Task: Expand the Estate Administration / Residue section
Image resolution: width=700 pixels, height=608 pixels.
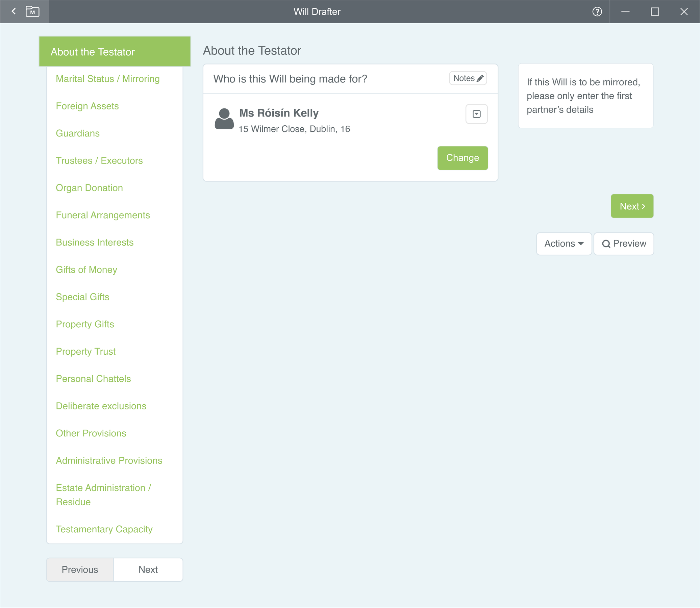Action: (104, 495)
